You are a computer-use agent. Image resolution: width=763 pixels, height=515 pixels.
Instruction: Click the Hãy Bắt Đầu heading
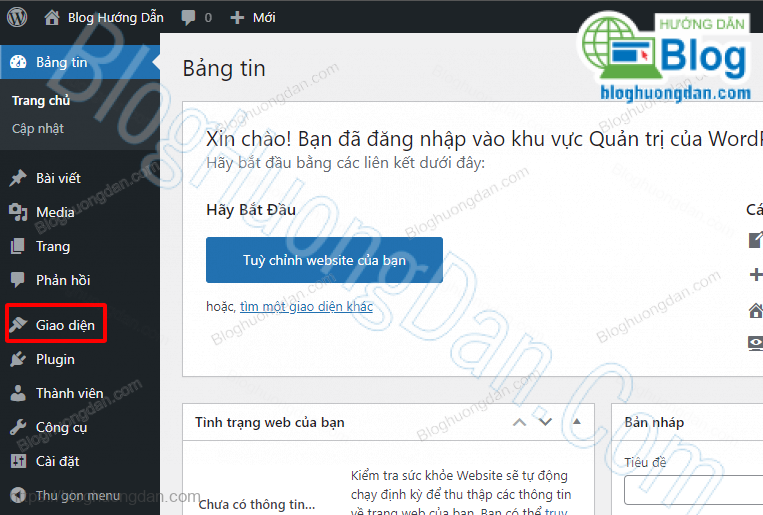click(251, 210)
